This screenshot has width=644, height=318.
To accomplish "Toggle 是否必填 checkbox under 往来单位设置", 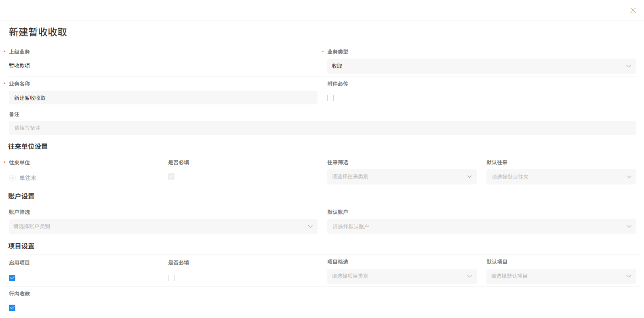I will [x=171, y=176].
